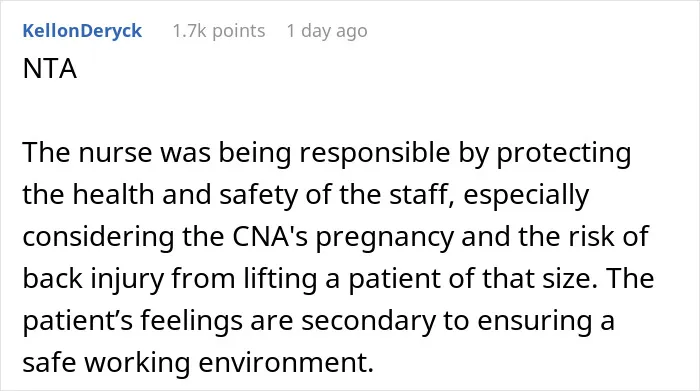This screenshot has height=391, width=700.
Task: Open the '1 day ago' timestamp permalink
Action: (x=327, y=31)
